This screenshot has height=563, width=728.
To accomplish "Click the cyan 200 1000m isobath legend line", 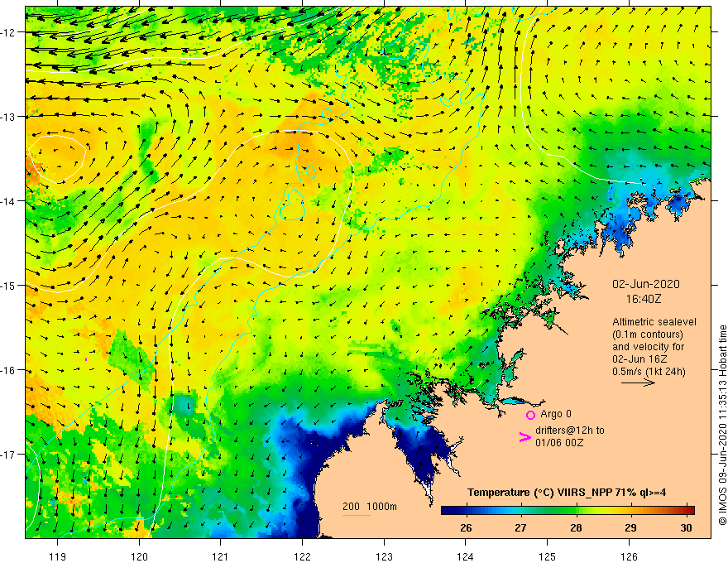I will 356,515.
